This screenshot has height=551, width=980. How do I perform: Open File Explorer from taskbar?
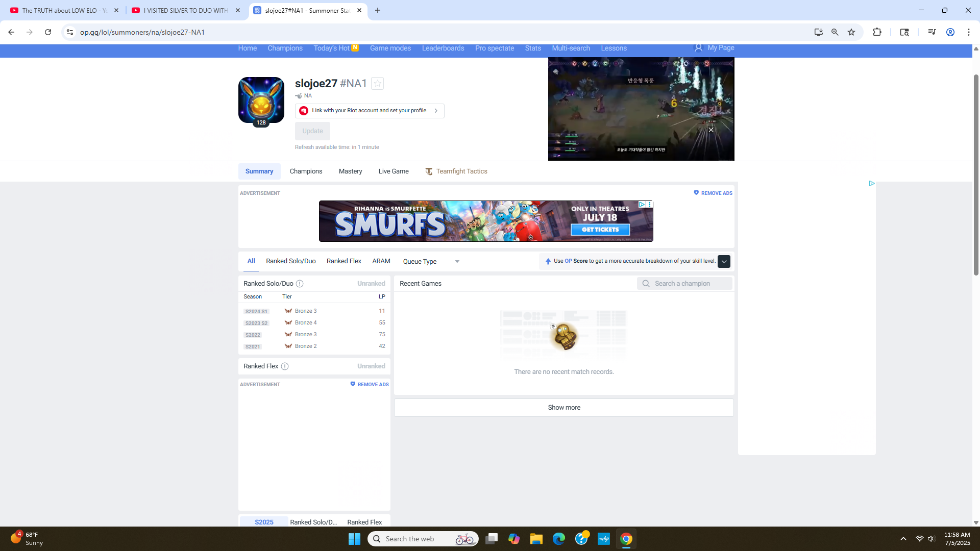pos(536,539)
